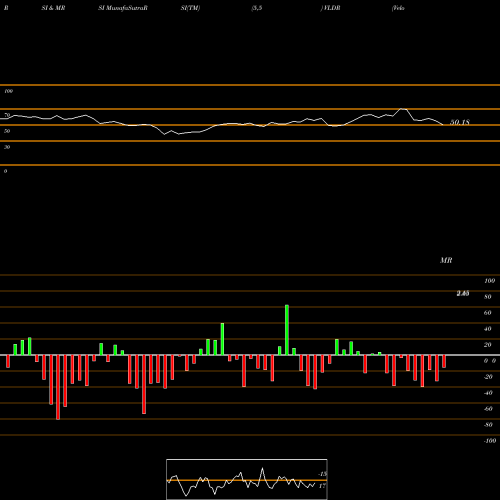
Task: Click the 70 label on the RSI axis
Action: tap(7, 115)
